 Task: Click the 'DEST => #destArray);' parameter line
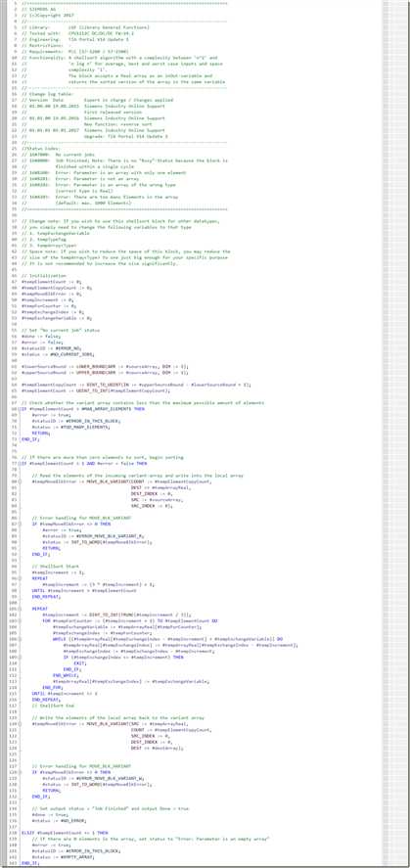158,748
